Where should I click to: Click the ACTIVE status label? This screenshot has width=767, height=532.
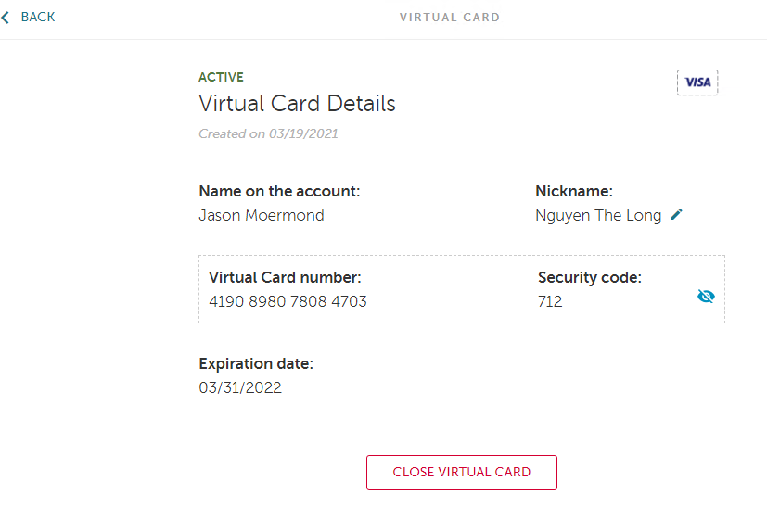point(221,78)
